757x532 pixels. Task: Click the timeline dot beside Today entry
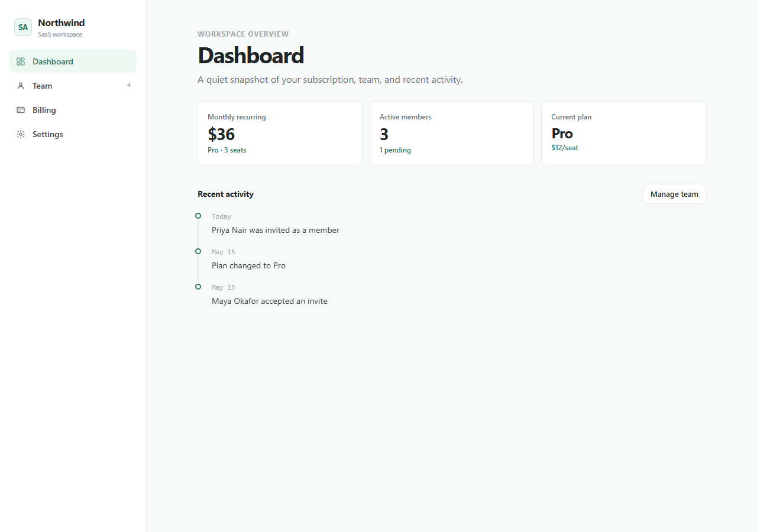[x=198, y=216]
